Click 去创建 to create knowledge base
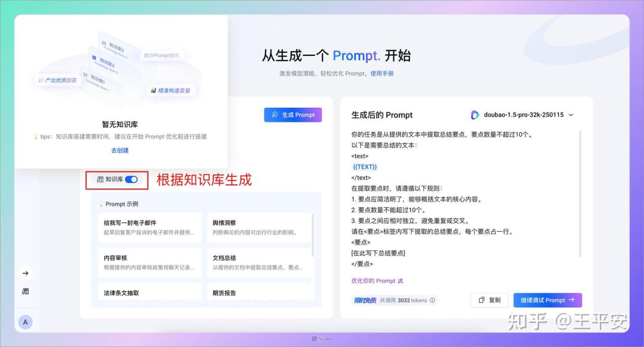This screenshot has height=347, width=644. point(120,150)
